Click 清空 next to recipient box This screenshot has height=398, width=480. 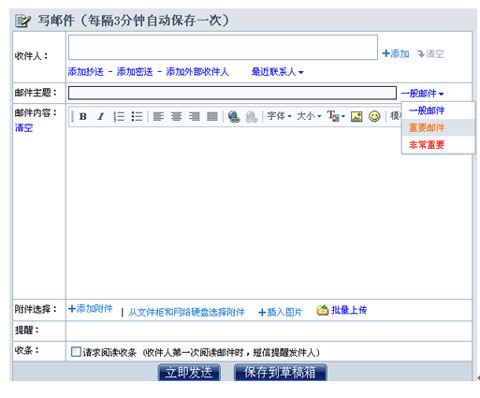pos(431,54)
